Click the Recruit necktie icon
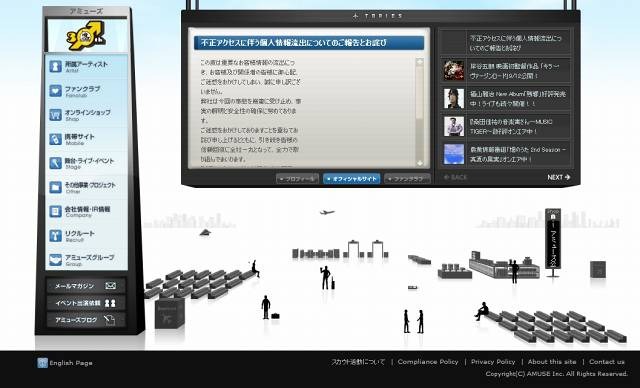640x388 pixels. coord(55,235)
